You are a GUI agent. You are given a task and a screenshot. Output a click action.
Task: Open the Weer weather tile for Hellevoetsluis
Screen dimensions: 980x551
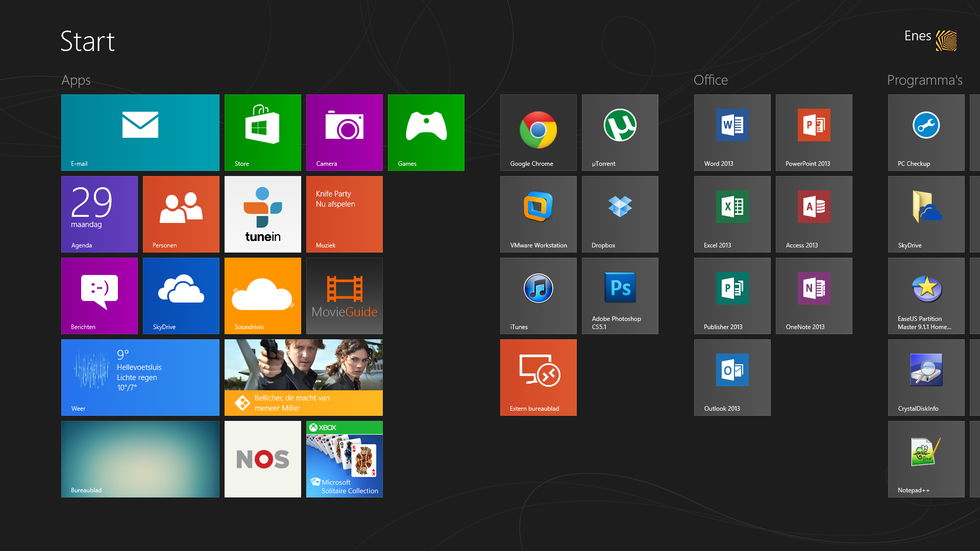click(140, 377)
